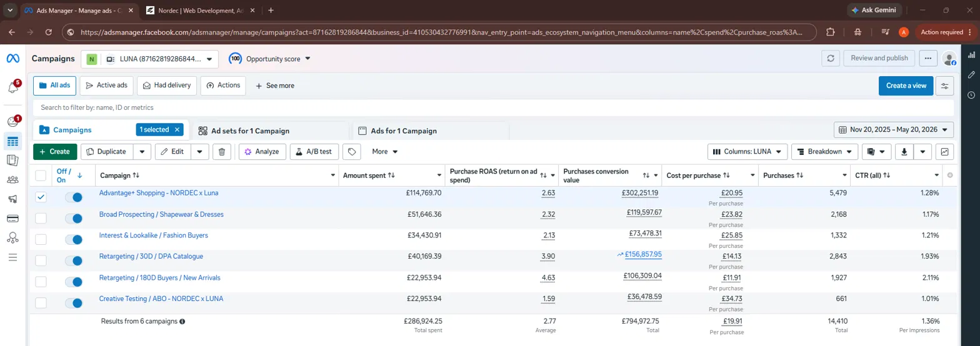Open the three-dots more options button

pyautogui.click(x=929, y=58)
